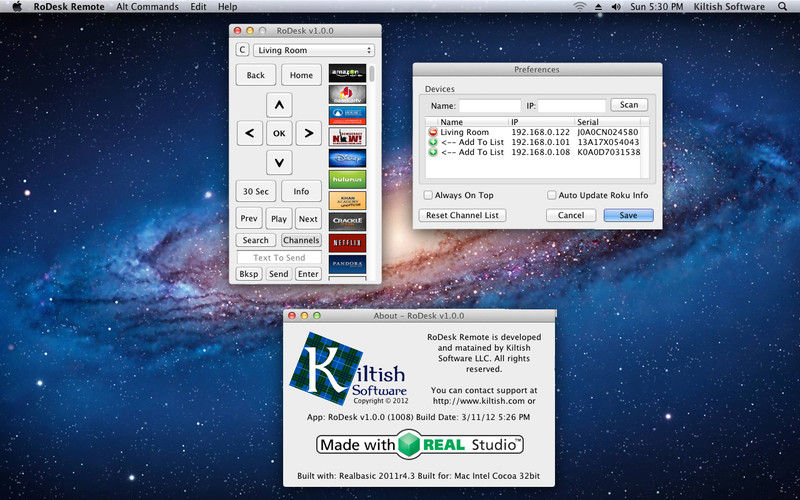Click the Home remote button
Image resolution: width=800 pixels, height=500 pixels.
[301, 75]
